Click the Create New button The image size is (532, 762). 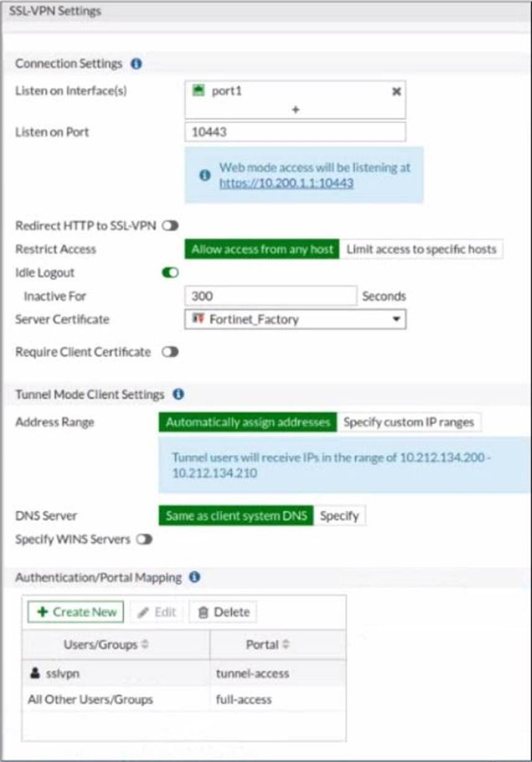click(76, 612)
